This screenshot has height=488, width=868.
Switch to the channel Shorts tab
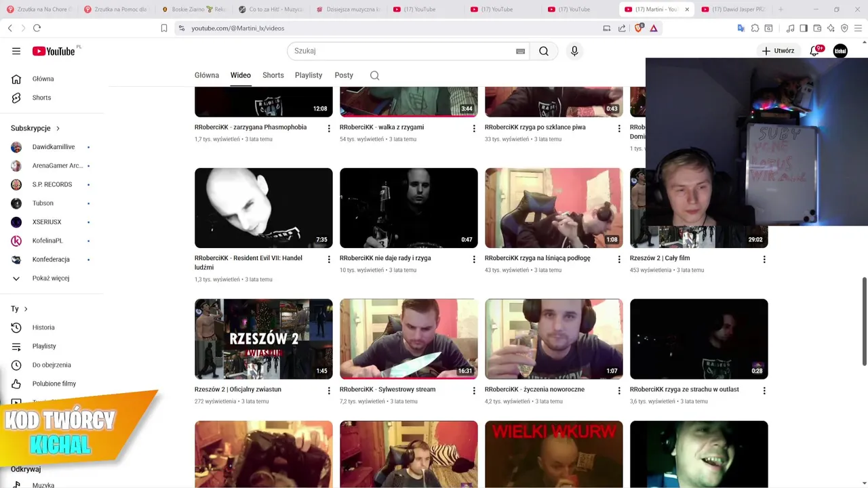273,75
